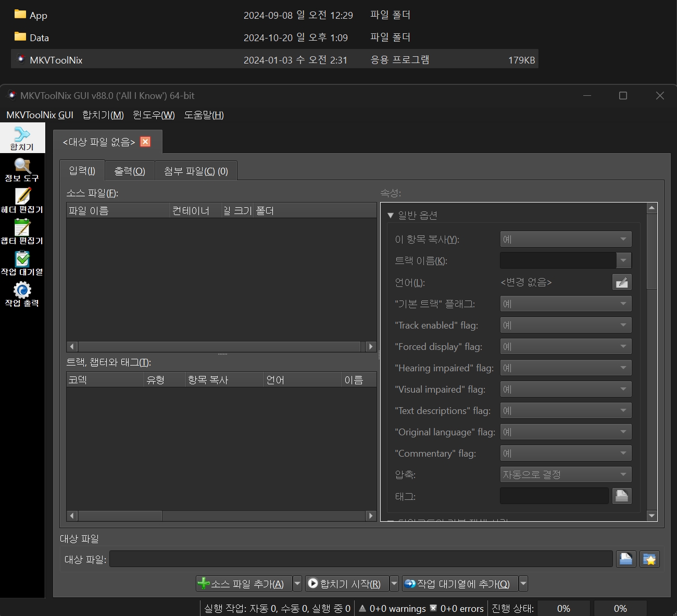Open the "Text descriptions" flag dropdown
Image resolution: width=677 pixels, height=616 pixels.
[x=566, y=410]
